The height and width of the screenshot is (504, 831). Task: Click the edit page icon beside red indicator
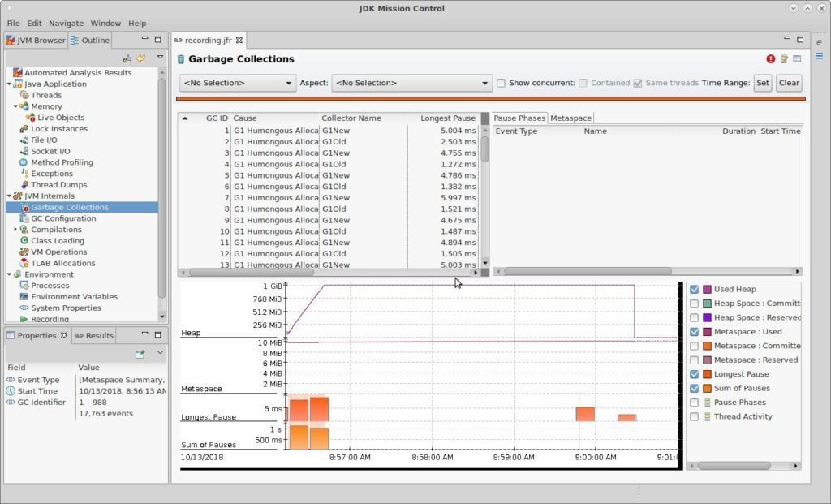click(785, 58)
